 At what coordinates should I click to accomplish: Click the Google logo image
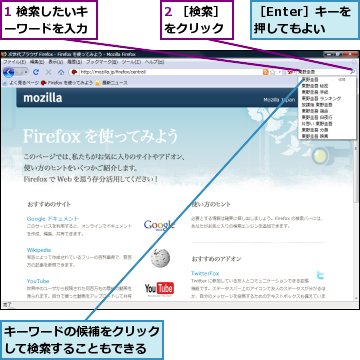pyautogui.click(x=159, y=225)
